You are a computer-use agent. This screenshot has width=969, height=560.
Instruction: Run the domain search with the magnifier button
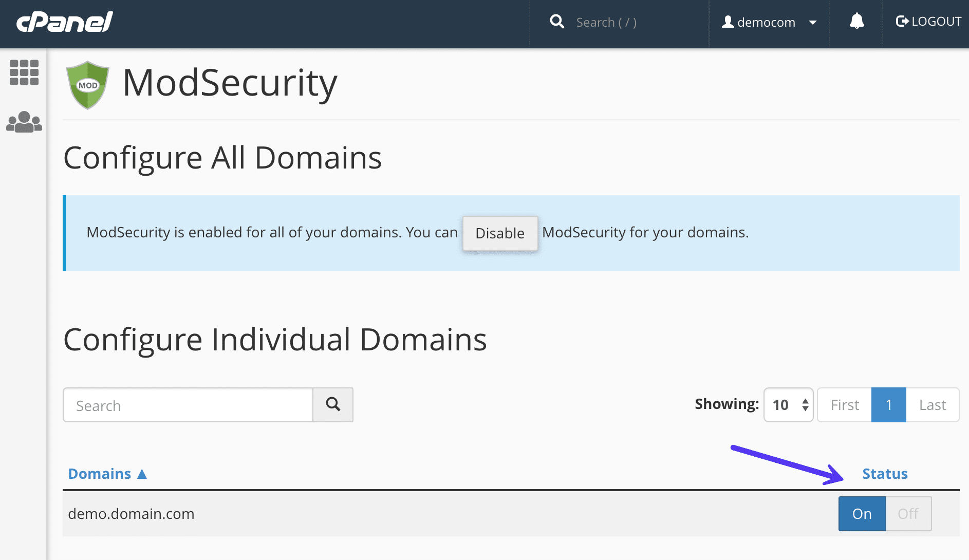[x=333, y=405]
